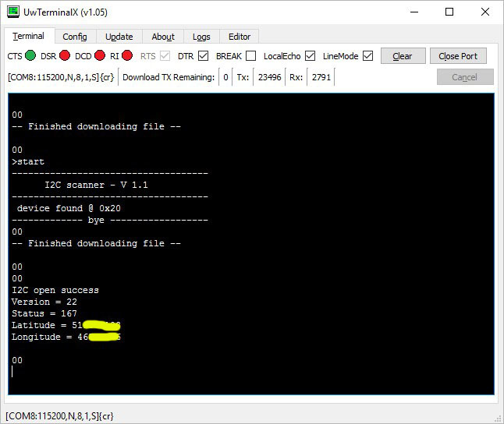
Task: Click the 'I2C open success' line
Action: click(x=55, y=291)
